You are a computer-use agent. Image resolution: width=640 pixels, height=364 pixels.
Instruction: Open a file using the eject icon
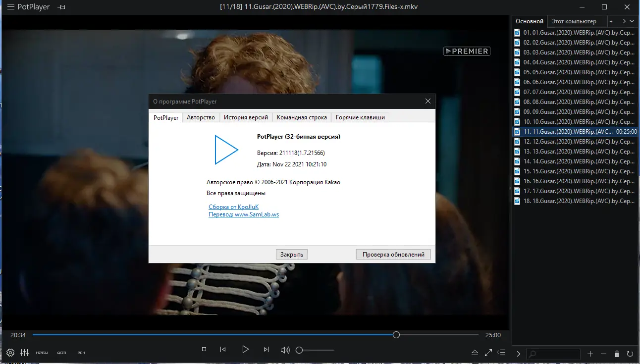click(476, 353)
